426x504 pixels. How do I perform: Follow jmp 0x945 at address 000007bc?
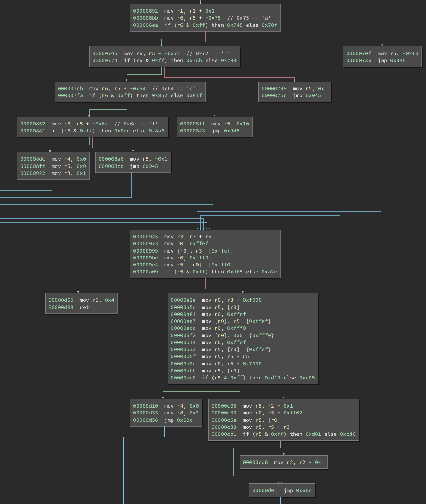307,95
